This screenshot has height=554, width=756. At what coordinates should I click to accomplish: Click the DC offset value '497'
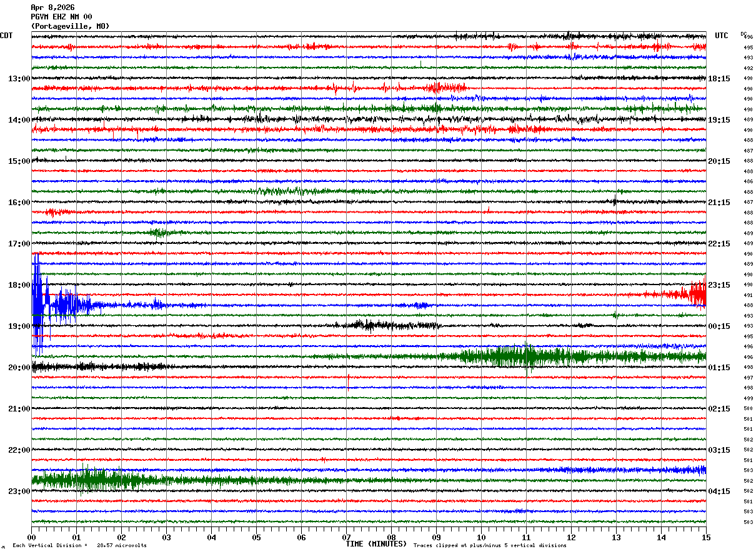click(748, 378)
